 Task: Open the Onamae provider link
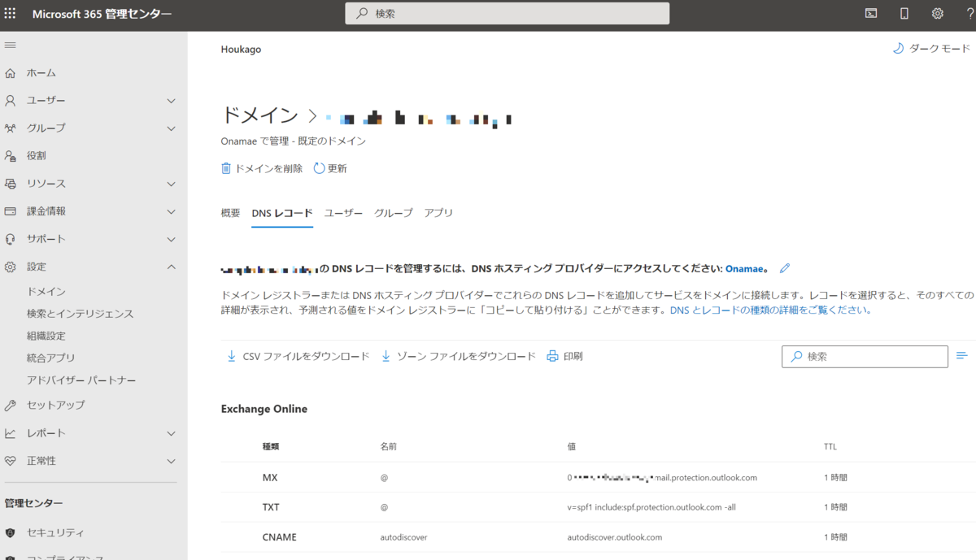click(x=743, y=268)
